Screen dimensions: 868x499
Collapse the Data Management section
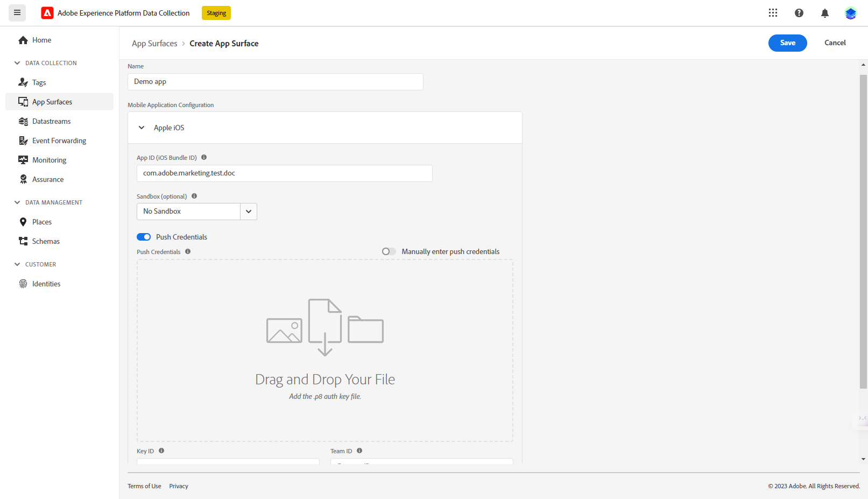17,202
